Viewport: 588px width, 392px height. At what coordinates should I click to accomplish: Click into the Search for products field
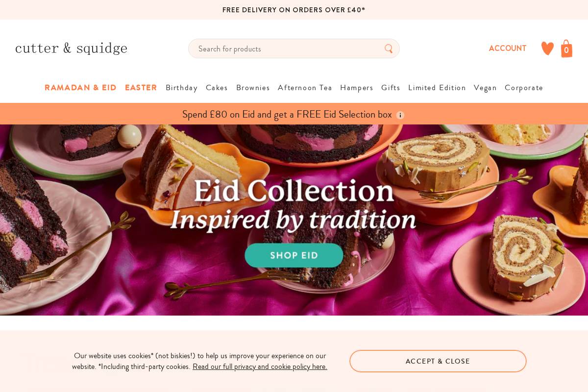294,49
